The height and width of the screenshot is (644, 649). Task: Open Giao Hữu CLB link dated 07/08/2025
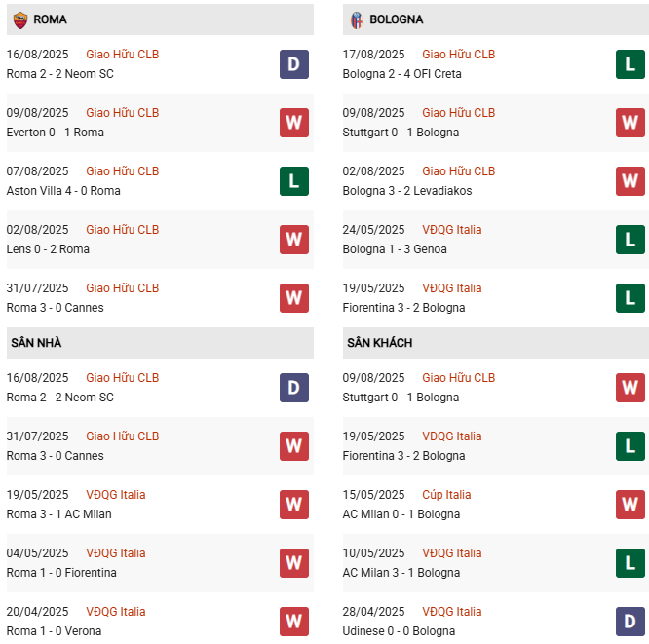click(x=122, y=171)
